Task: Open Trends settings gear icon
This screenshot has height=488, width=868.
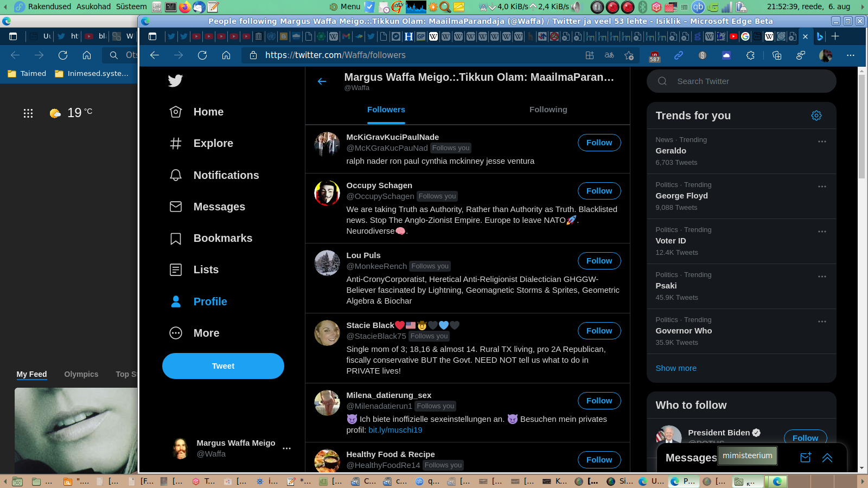Action: (816, 115)
